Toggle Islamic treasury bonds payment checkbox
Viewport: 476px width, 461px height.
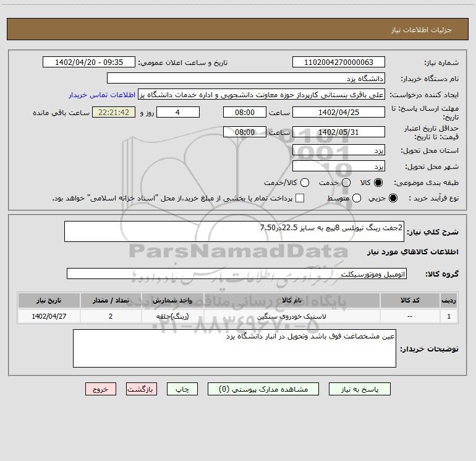[300, 198]
